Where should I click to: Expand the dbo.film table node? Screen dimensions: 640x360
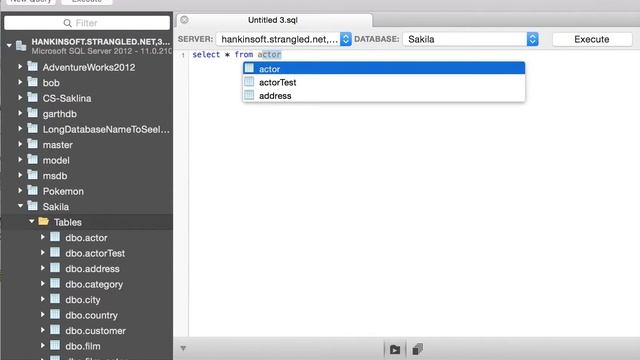42,345
